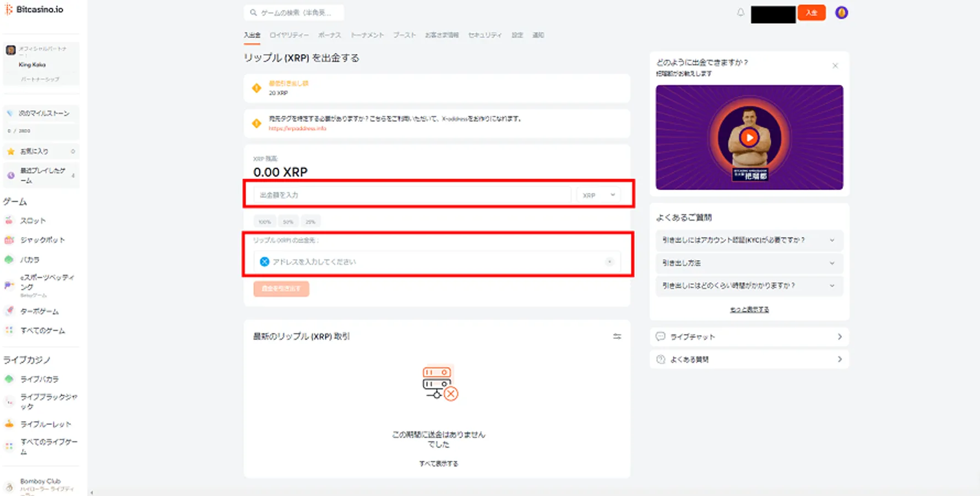Open the 通知 tab

click(x=538, y=35)
